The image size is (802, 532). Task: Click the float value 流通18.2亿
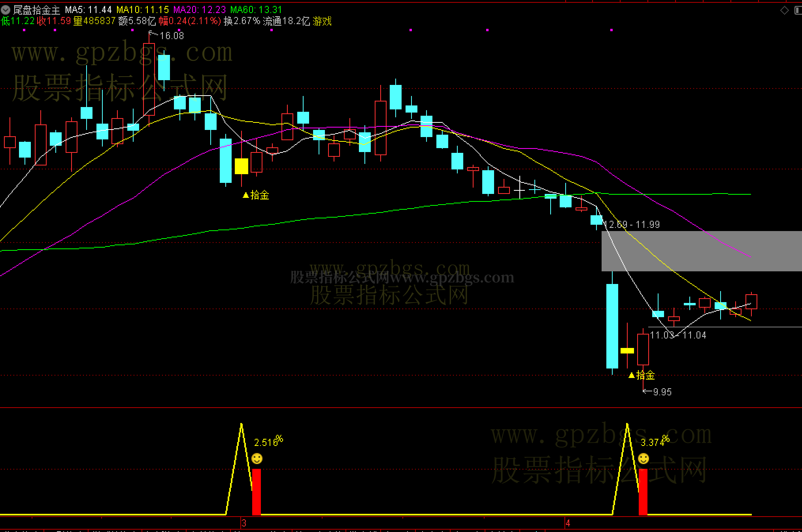pyautogui.click(x=287, y=21)
